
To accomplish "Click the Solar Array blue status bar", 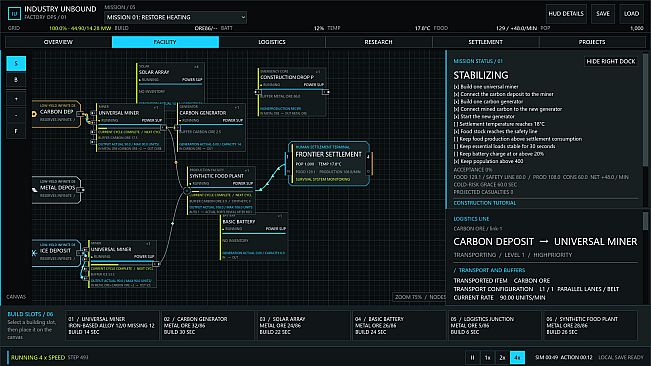I will [x=171, y=85].
